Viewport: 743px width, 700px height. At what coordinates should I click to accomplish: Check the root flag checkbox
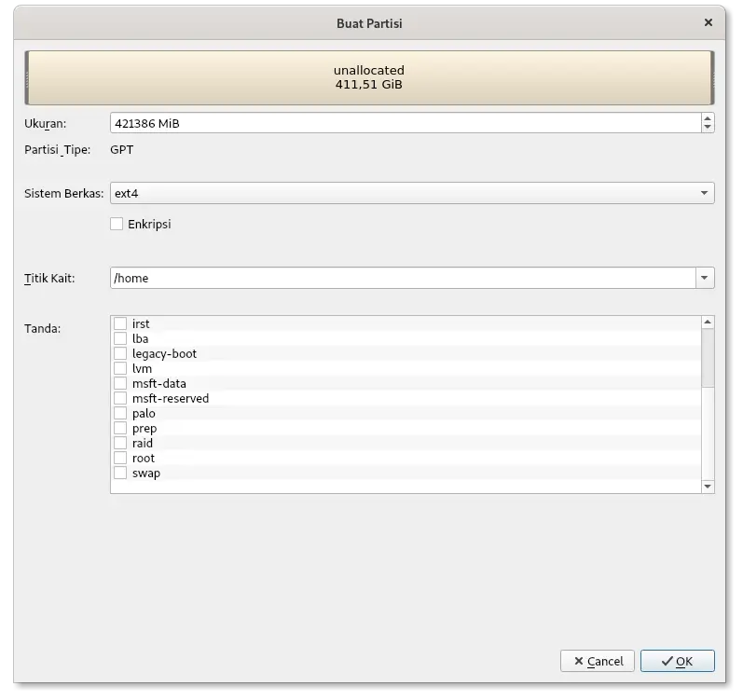120,458
